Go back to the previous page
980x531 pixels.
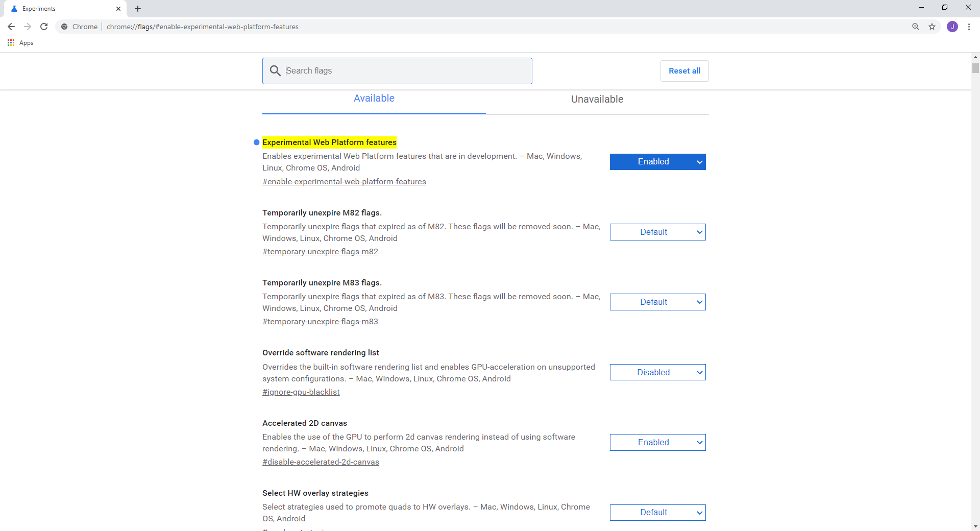(x=11, y=27)
